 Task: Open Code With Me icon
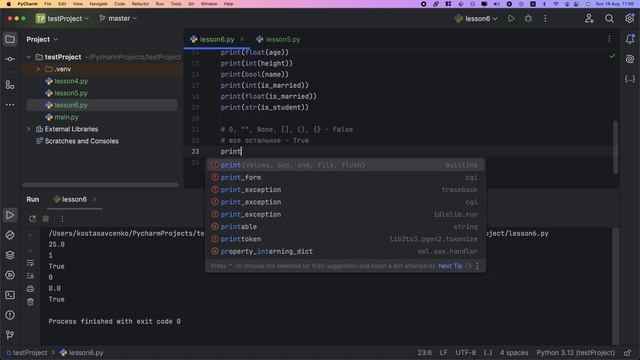tap(589, 19)
